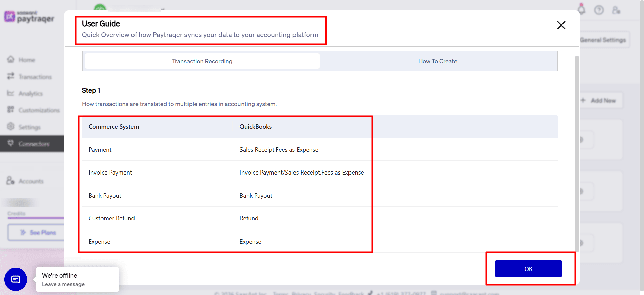This screenshot has width=644, height=295.
Task: Click the Customizations grid icon
Action: point(11,110)
